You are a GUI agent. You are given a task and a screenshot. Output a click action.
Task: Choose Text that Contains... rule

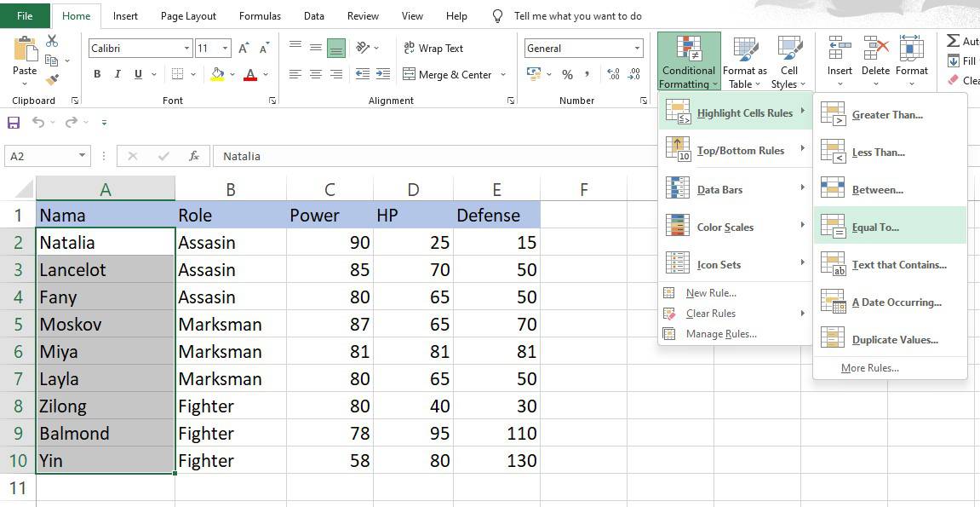pos(890,265)
